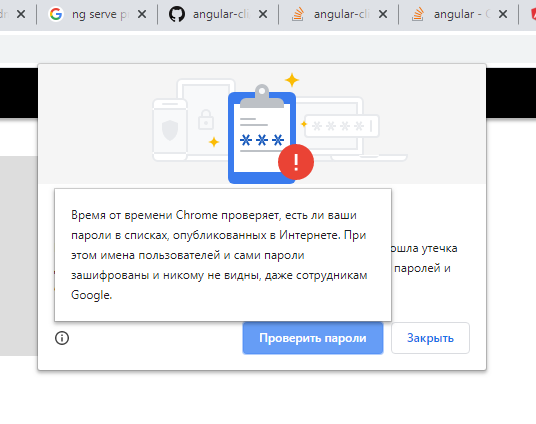Click the tooltip text mentioning Google
536x424 pixels.
click(x=219, y=255)
